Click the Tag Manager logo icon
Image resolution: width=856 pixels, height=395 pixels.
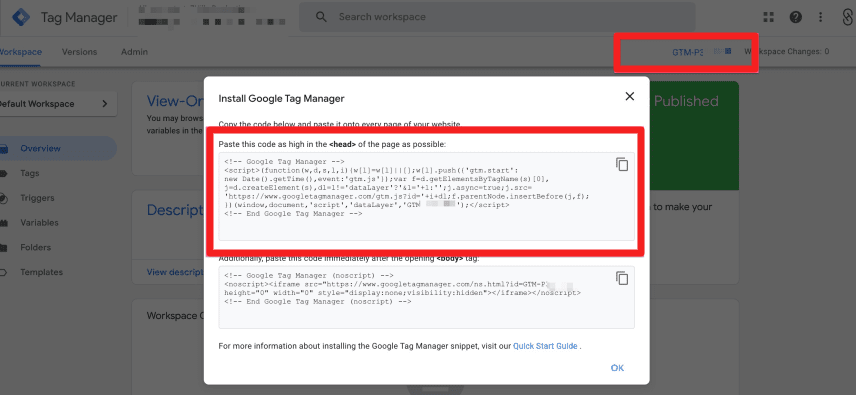coord(21,17)
